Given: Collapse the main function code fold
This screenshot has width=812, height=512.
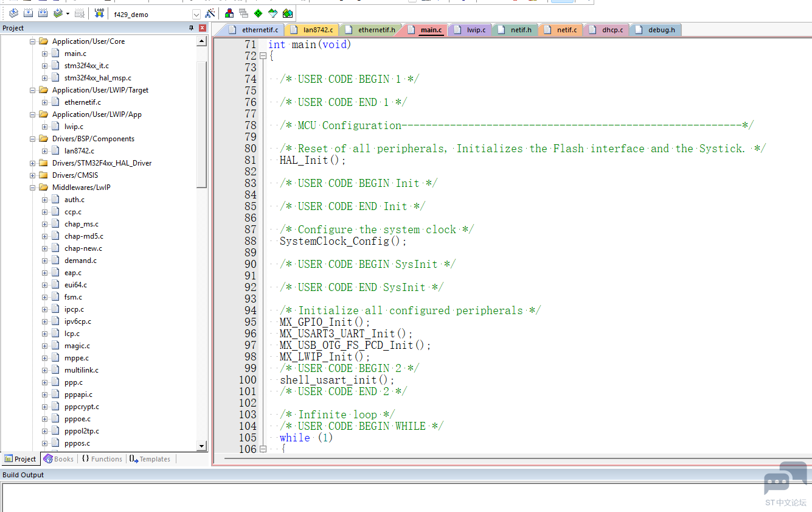Looking at the screenshot, I should coord(263,56).
